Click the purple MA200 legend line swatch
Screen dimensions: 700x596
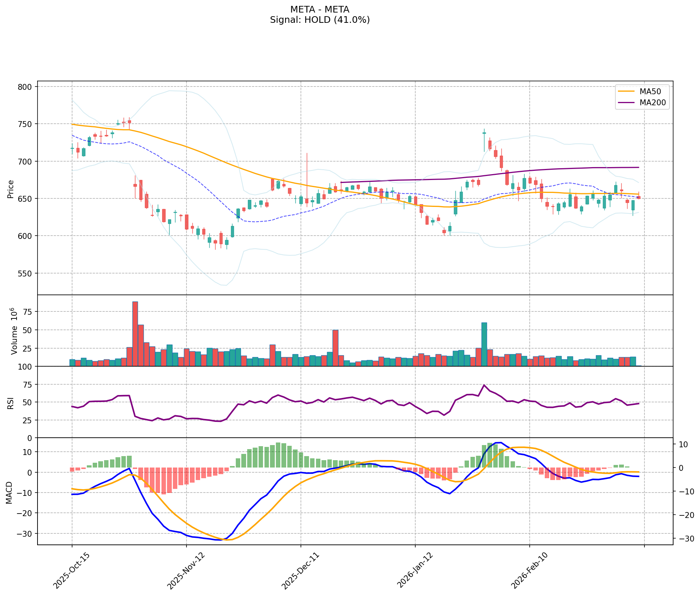tap(627, 103)
